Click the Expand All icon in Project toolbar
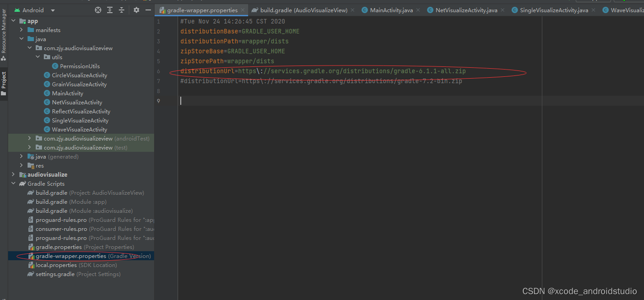The height and width of the screenshot is (300, 644). [x=110, y=9]
